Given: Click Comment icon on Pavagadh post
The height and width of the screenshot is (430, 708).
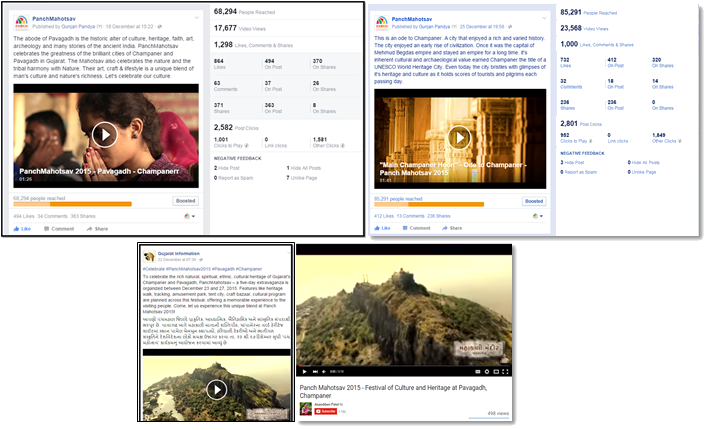Looking at the screenshot, I should point(58,228).
